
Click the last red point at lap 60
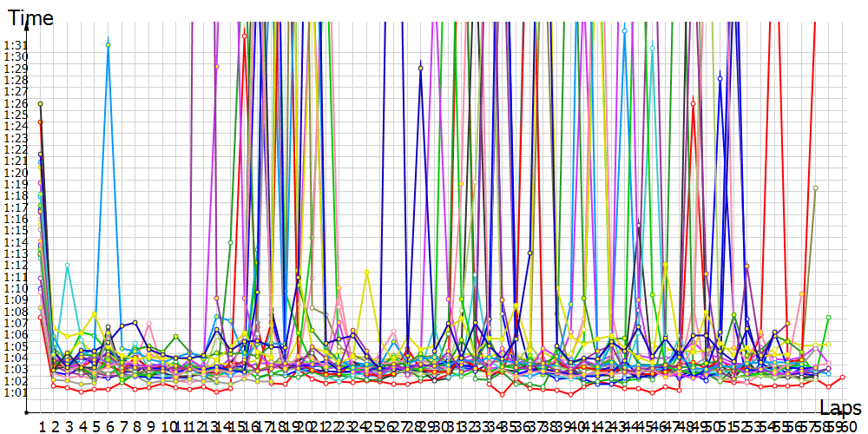842,377
